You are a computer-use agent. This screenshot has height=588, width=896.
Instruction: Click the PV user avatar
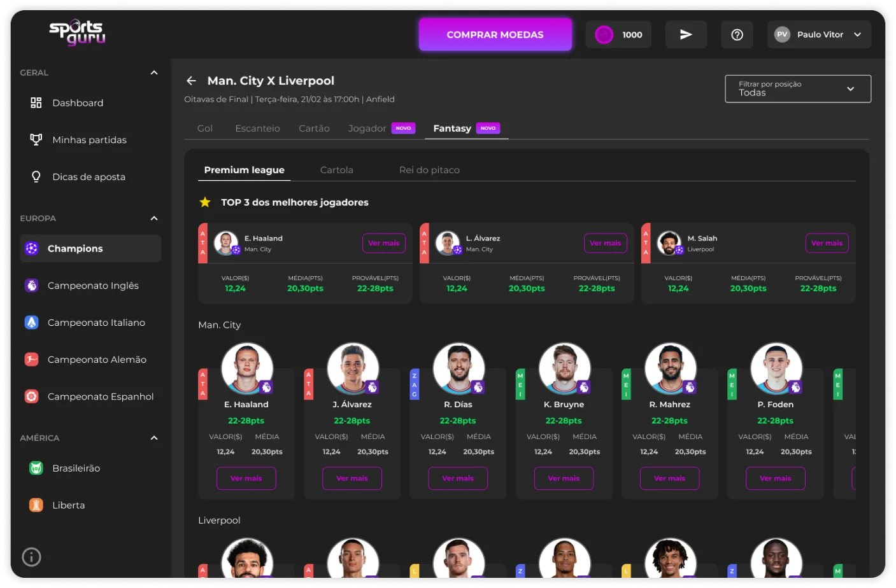click(782, 35)
